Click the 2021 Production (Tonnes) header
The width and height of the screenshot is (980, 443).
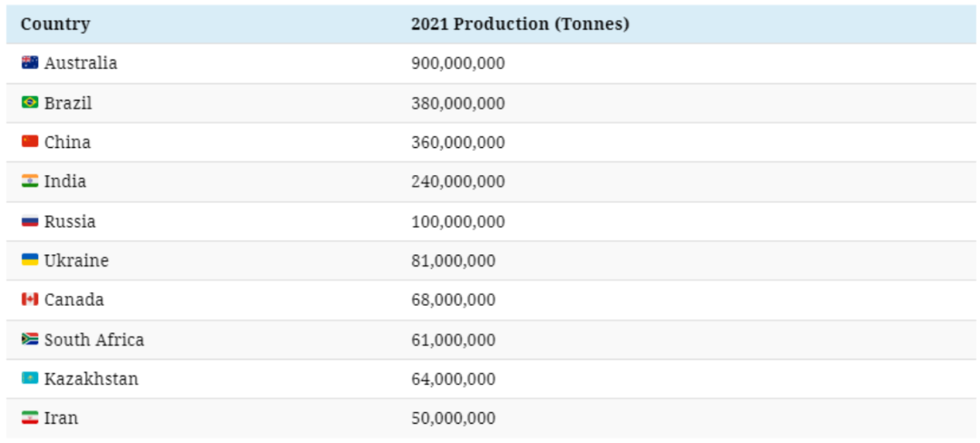[x=519, y=25]
